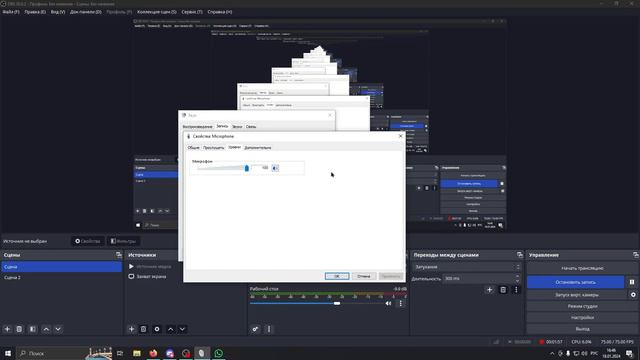Move the source up in the Sources list
Viewport: 640px width, 360px height.
coord(171,329)
